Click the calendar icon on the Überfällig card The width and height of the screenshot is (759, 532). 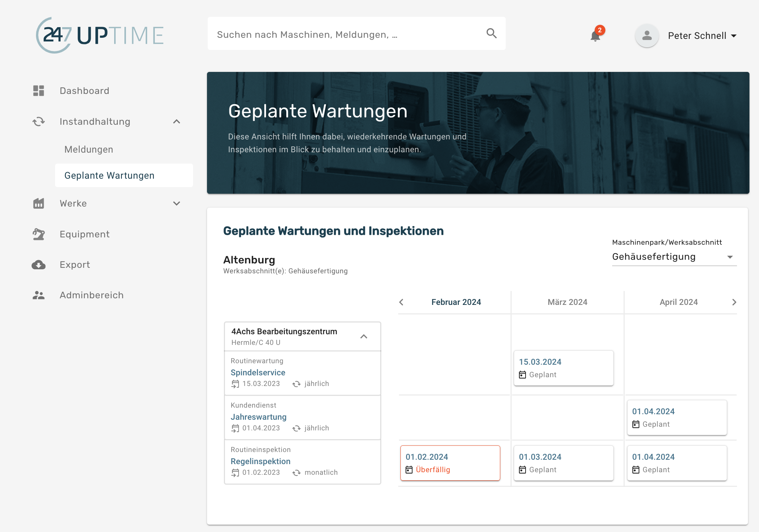coord(410,469)
